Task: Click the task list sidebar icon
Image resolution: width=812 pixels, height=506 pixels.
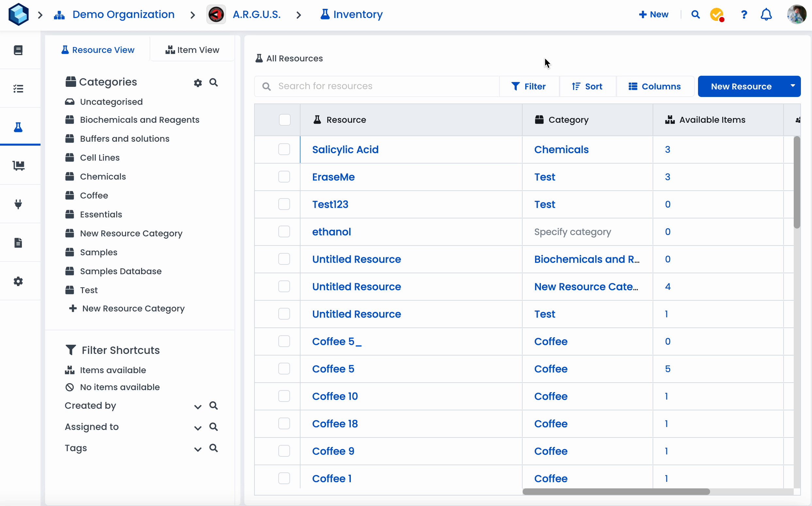Action: (18, 89)
